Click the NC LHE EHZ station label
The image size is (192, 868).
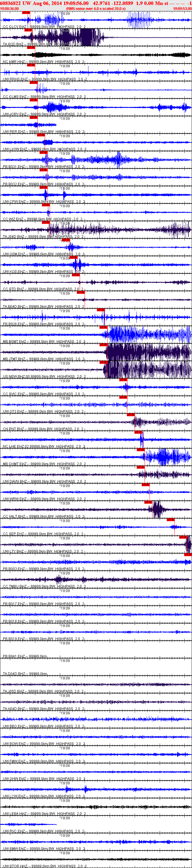point(44,447)
